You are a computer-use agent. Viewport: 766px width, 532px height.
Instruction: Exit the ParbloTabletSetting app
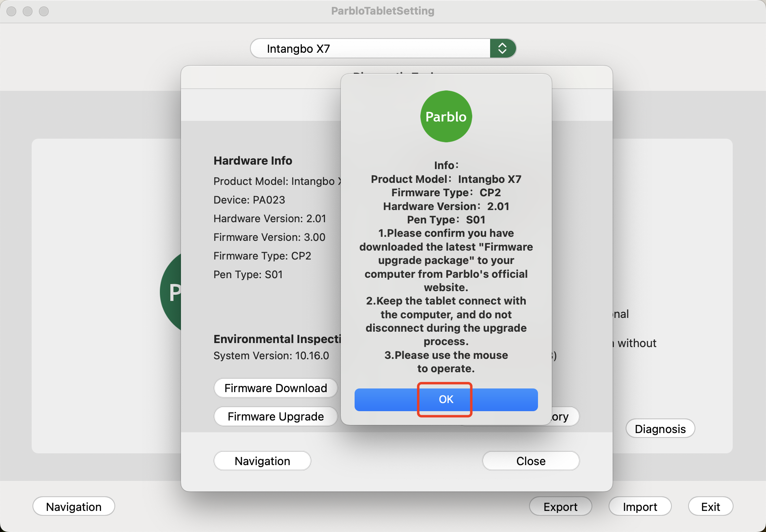click(x=710, y=506)
